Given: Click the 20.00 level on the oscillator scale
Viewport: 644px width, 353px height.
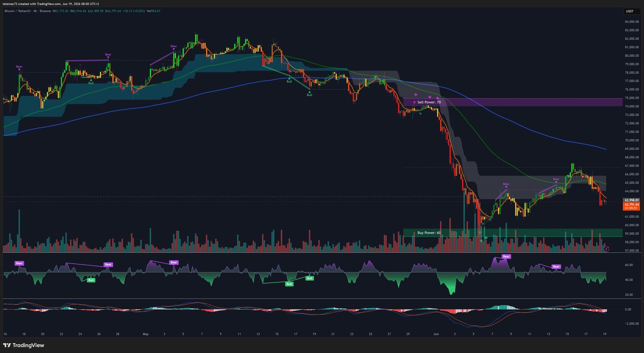Looking at the screenshot, I should [629, 295].
